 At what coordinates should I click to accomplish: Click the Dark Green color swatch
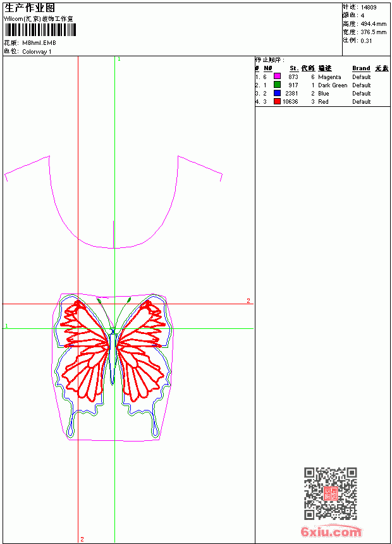tap(277, 85)
